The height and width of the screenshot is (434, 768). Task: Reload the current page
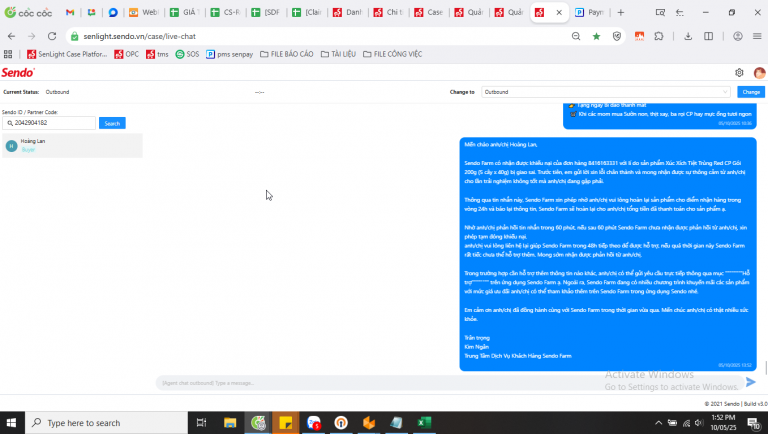[52, 36]
